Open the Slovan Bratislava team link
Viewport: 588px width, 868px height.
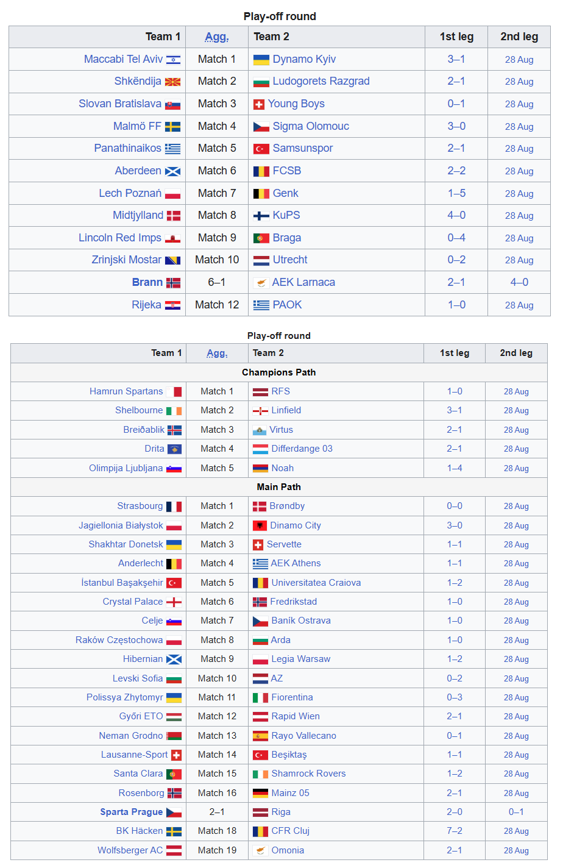120,104
